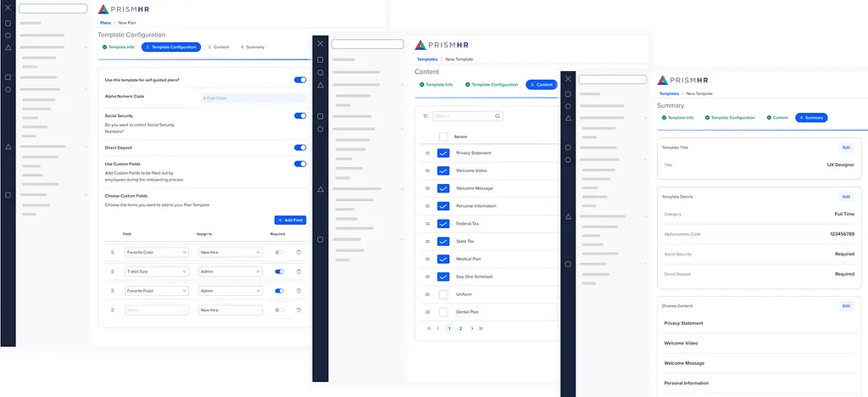868x397 pixels.
Task: Click drag handle for Day One Schedule row
Action: pyautogui.click(x=427, y=277)
